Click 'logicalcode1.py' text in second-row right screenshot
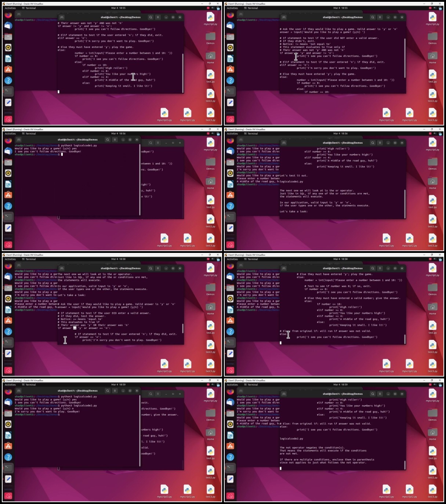The width and height of the screenshot is (446, 504). pyautogui.click(x=291, y=181)
